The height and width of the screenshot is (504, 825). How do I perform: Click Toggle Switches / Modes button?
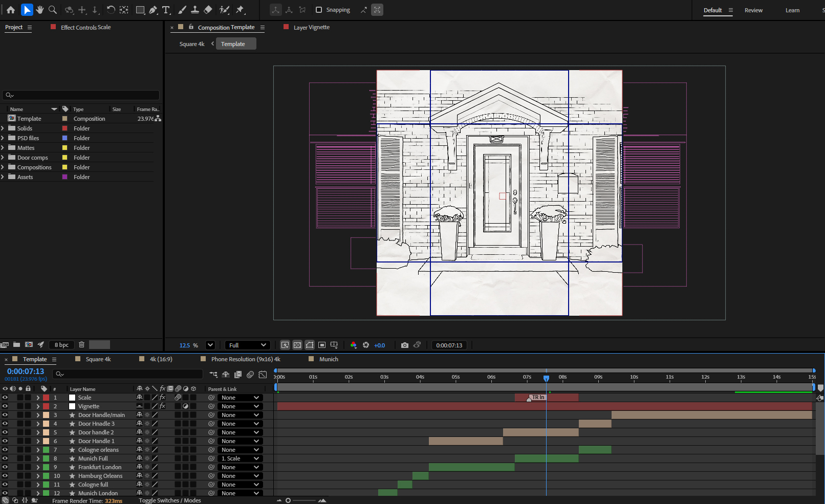pyautogui.click(x=169, y=500)
